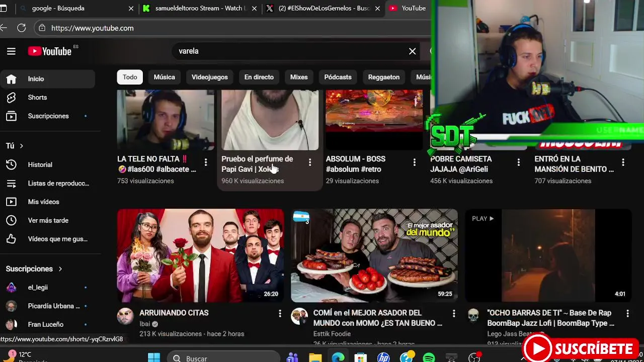
Task: Open el_legii subscription channel
Action: (x=47, y=288)
